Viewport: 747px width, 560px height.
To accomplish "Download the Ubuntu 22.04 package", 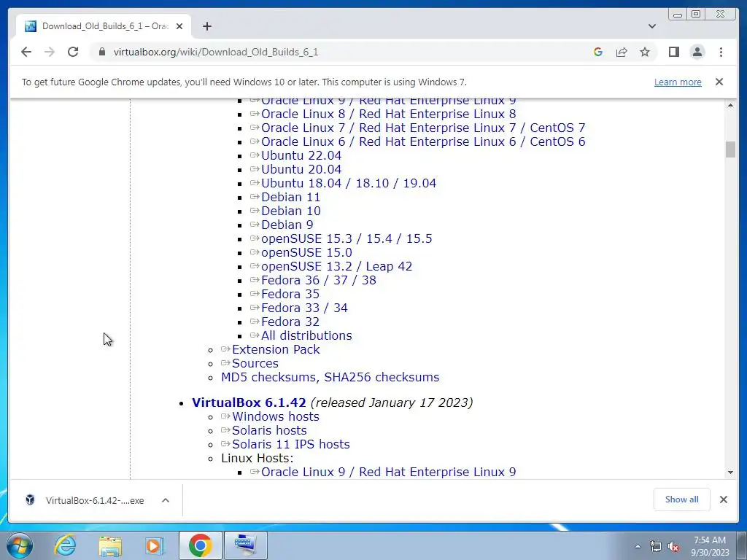I will [301, 155].
